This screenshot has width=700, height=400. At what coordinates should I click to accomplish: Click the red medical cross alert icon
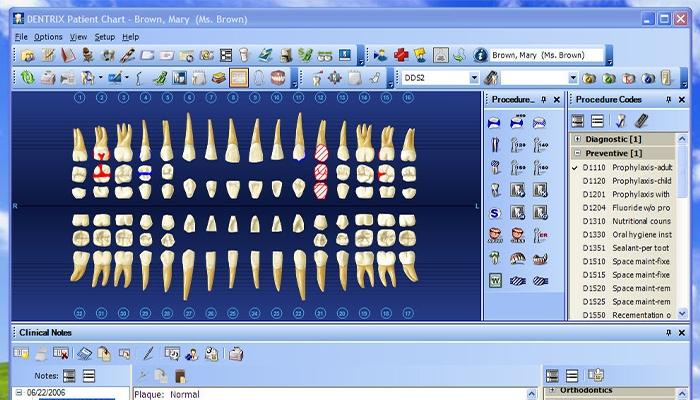click(401, 55)
